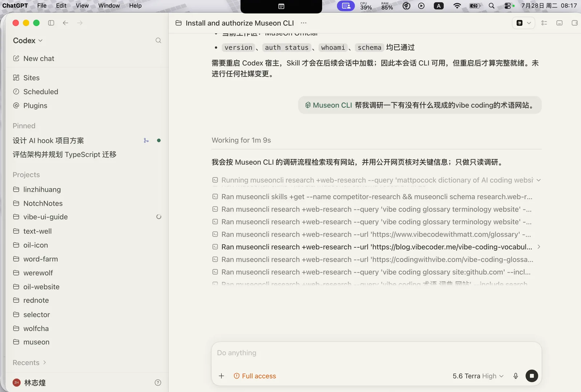The image size is (581, 392).
Task: Open the View menu
Action: point(82,5)
